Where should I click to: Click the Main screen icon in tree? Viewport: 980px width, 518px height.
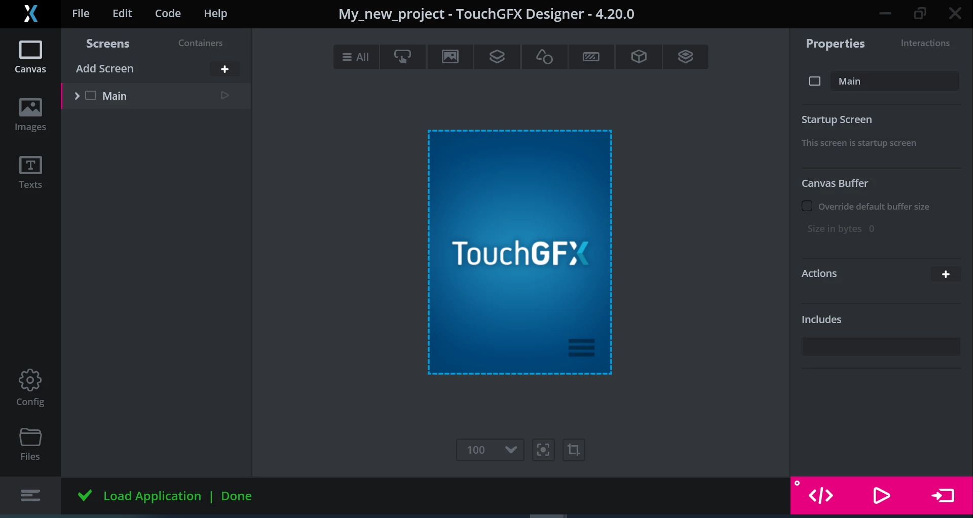[91, 95]
